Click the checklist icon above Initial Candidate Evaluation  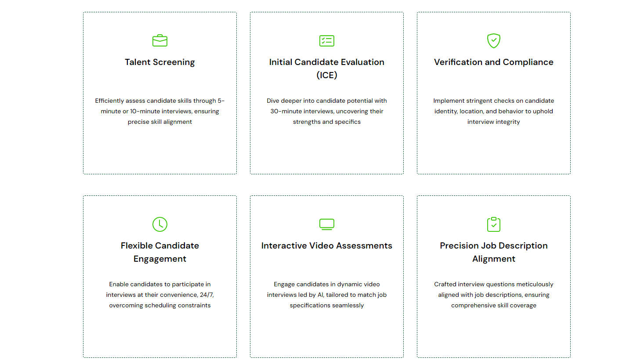pos(327,41)
